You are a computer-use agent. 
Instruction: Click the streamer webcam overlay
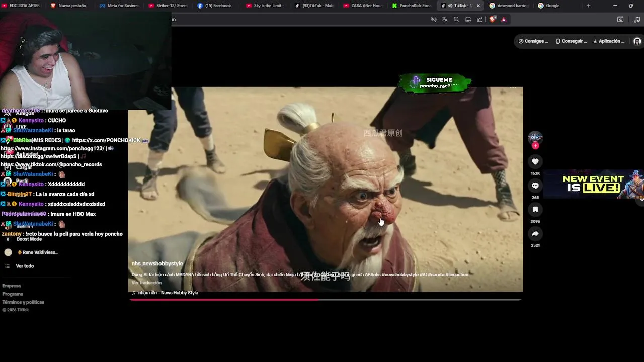pyautogui.click(x=86, y=59)
